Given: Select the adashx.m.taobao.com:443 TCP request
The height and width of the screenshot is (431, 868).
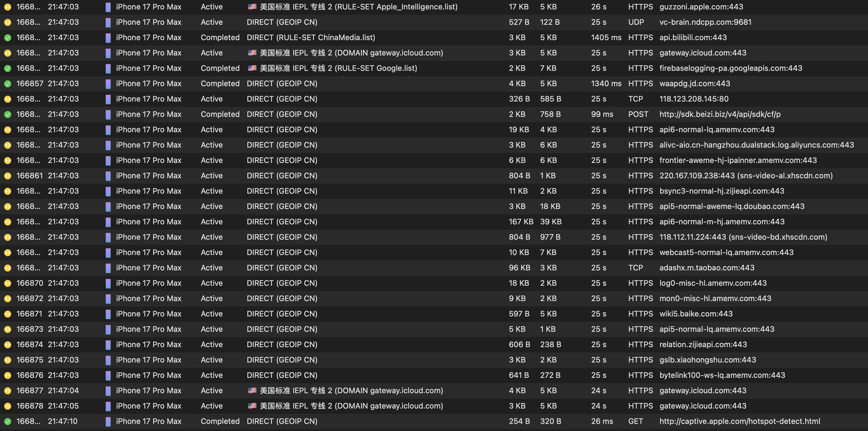Looking at the screenshot, I should click(x=707, y=268).
